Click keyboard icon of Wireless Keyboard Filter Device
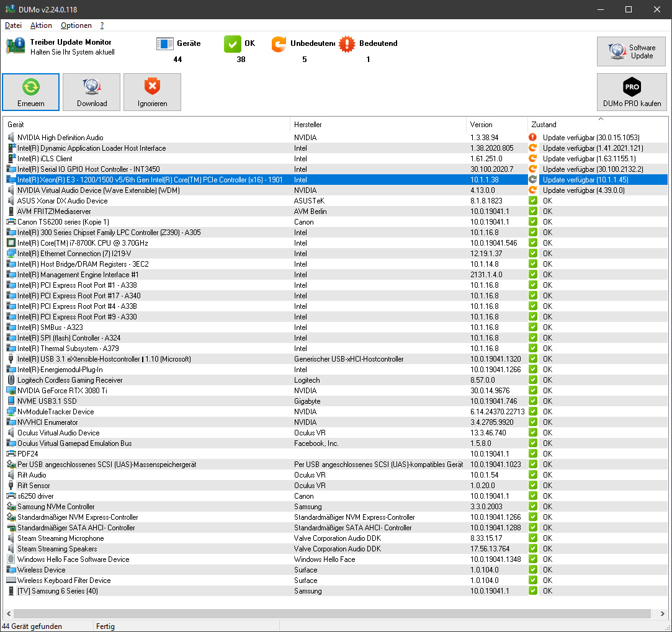672x632 pixels. [11, 580]
